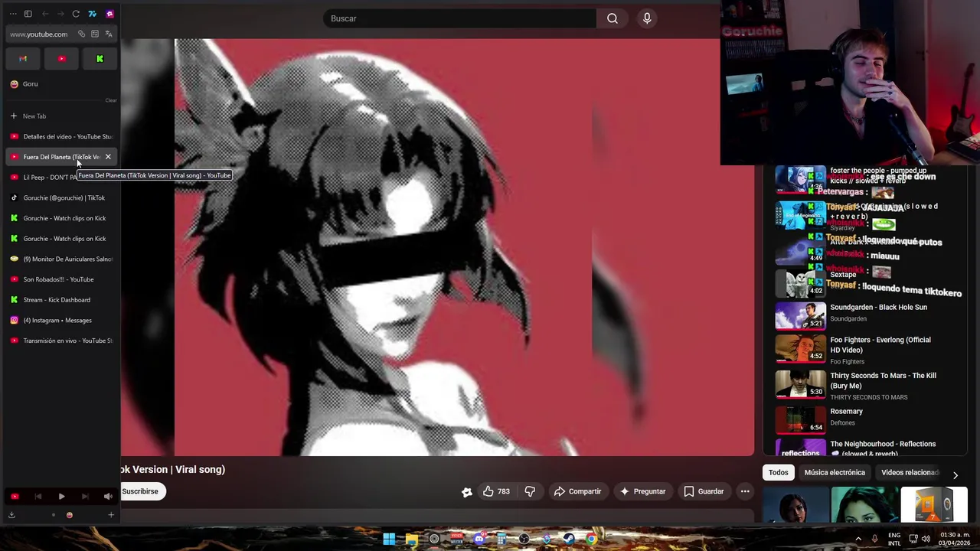The height and width of the screenshot is (551, 980).
Task: Select the Videos relacionados filter chip
Action: pos(909,473)
